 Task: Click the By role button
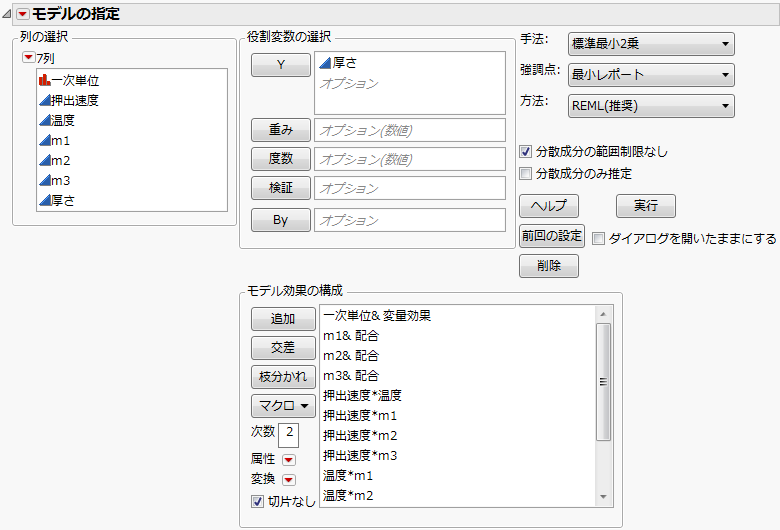click(x=281, y=220)
